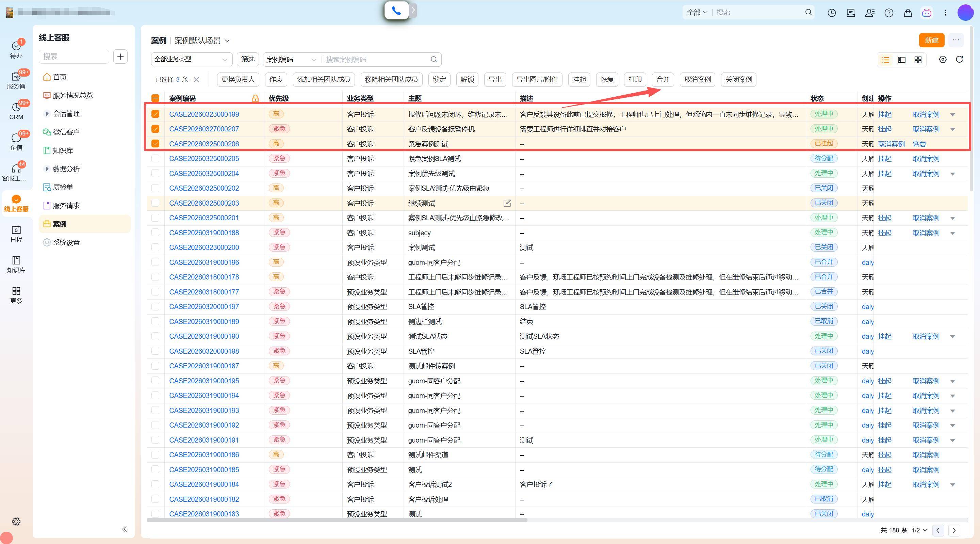Open case link CASE20260327000207
This screenshot has height=544, width=980.
coord(204,129)
